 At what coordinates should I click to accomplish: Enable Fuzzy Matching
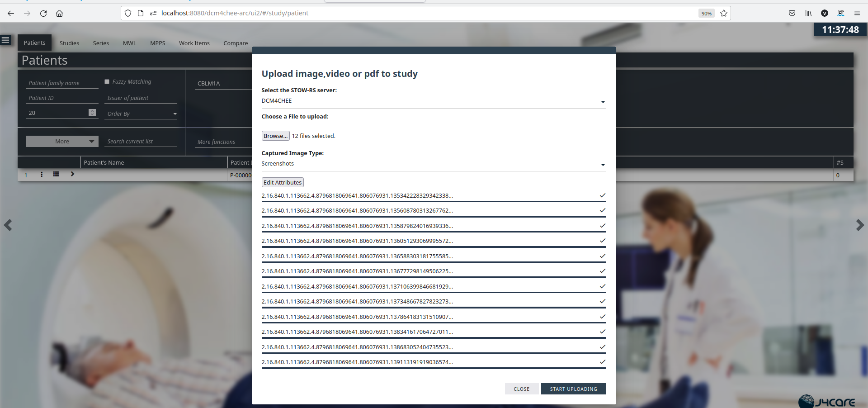coord(107,81)
